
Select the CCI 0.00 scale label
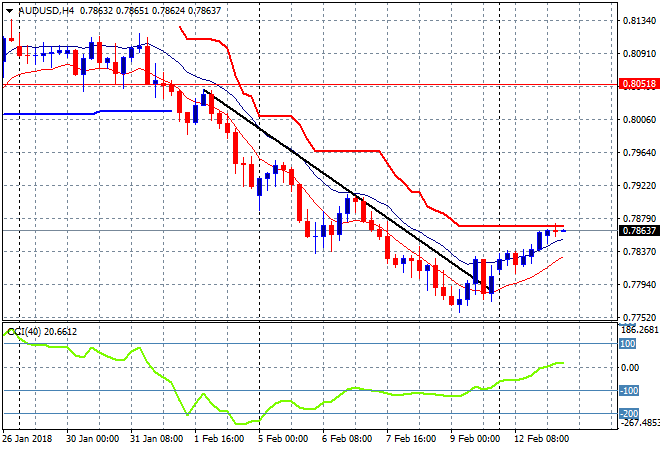tap(630, 367)
